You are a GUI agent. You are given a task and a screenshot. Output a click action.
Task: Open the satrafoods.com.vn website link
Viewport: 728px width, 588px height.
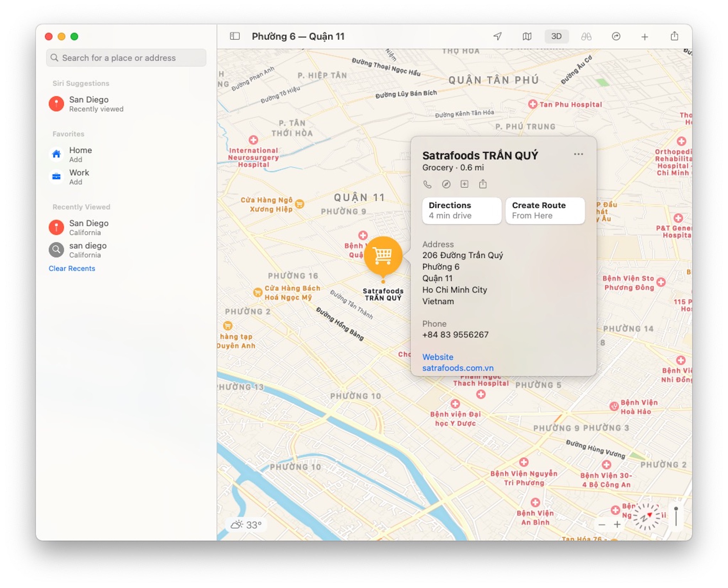[458, 368]
